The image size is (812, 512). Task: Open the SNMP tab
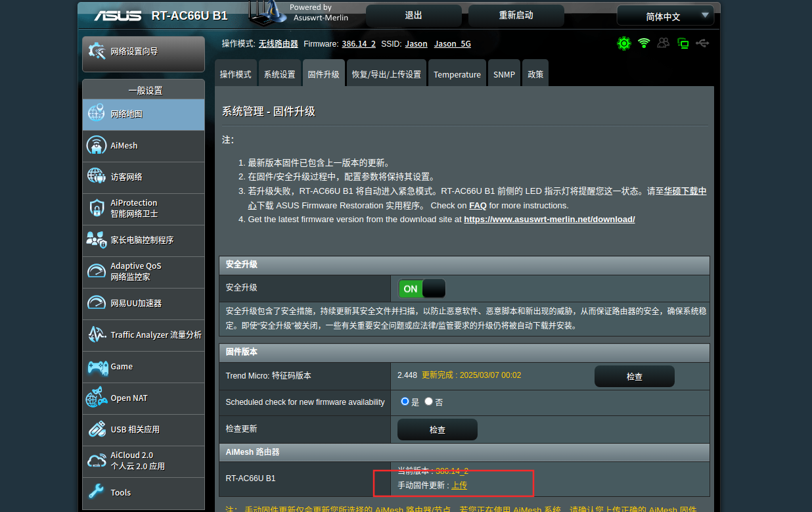[504, 74]
